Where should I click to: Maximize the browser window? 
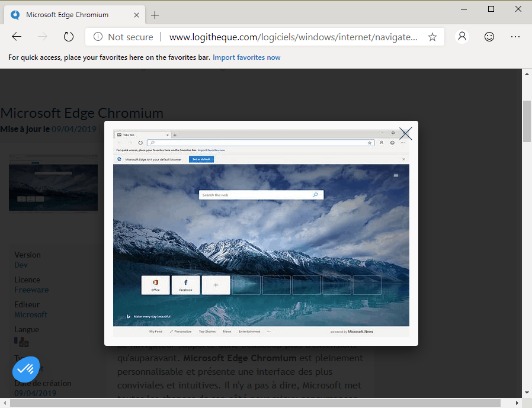click(x=491, y=9)
